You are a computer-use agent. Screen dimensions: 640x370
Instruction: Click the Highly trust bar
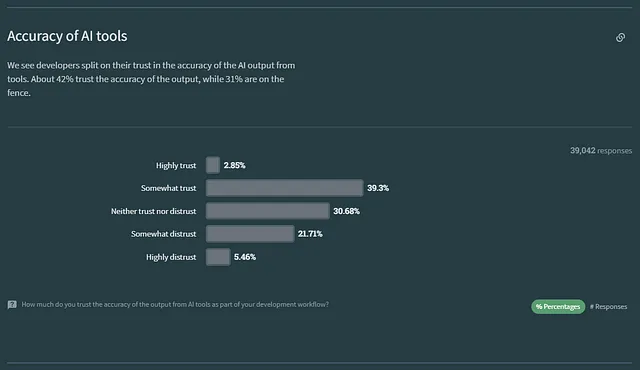click(x=213, y=165)
